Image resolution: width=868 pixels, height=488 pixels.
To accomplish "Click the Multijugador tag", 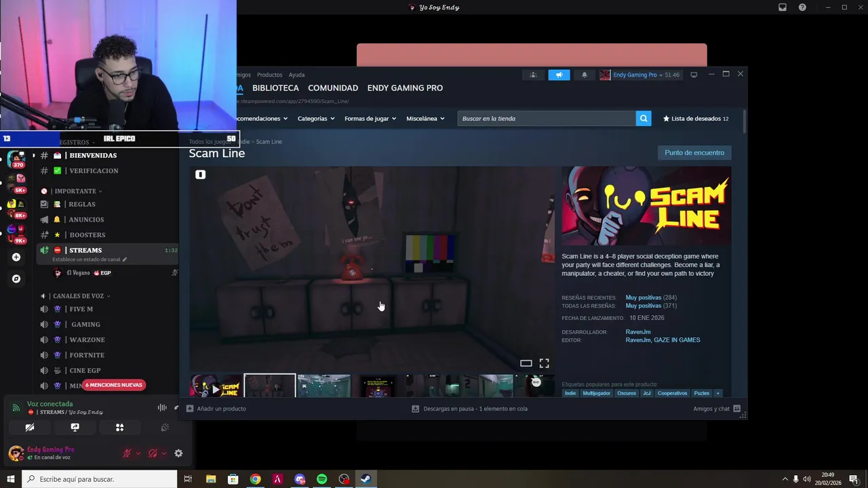I will click(x=596, y=393).
